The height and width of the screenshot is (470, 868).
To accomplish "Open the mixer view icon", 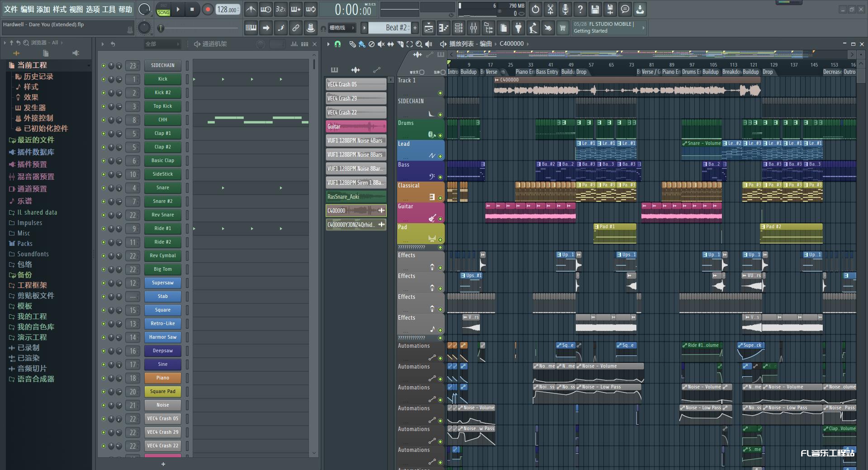I will point(474,28).
